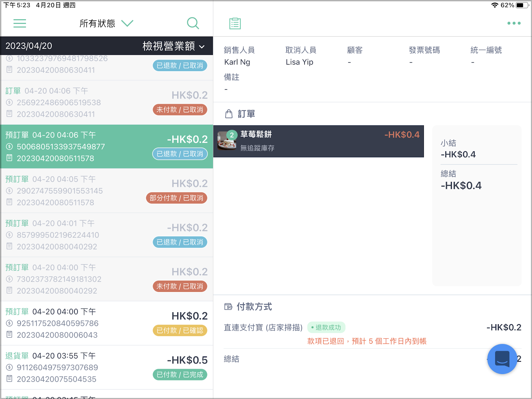Click the 已付款 / 已確認 yellow badge
532x399 pixels.
coord(180,331)
